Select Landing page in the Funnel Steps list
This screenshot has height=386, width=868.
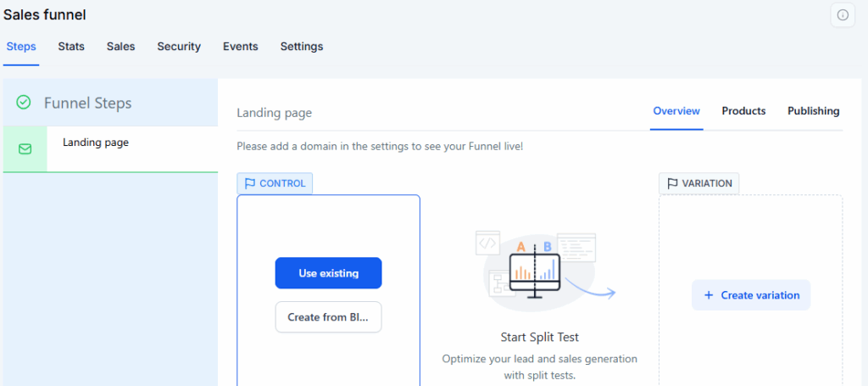coord(96,143)
